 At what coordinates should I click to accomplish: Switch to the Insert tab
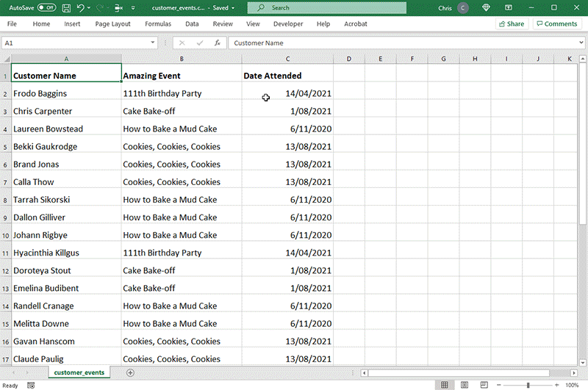72,24
